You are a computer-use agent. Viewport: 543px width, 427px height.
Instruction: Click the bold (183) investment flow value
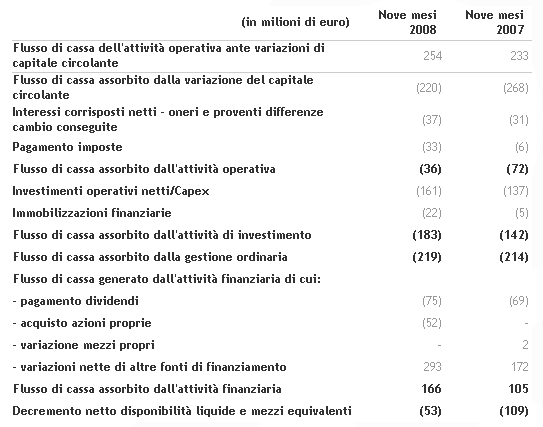(427, 235)
